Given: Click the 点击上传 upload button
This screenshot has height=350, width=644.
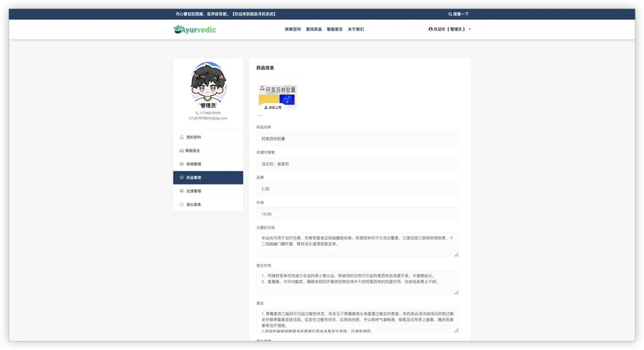Looking at the screenshot, I should pyautogui.click(x=273, y=107).
